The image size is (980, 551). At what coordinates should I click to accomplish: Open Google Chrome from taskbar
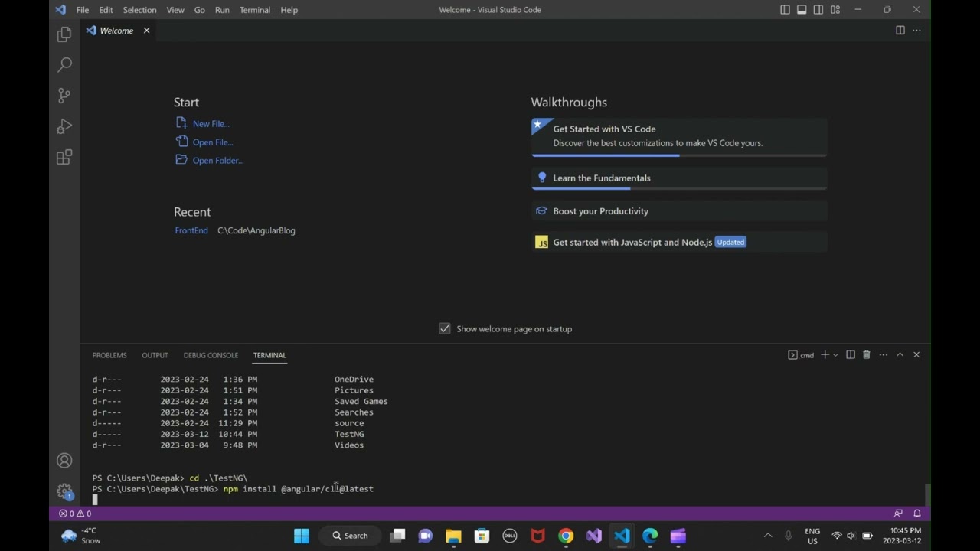click(566, 536)
